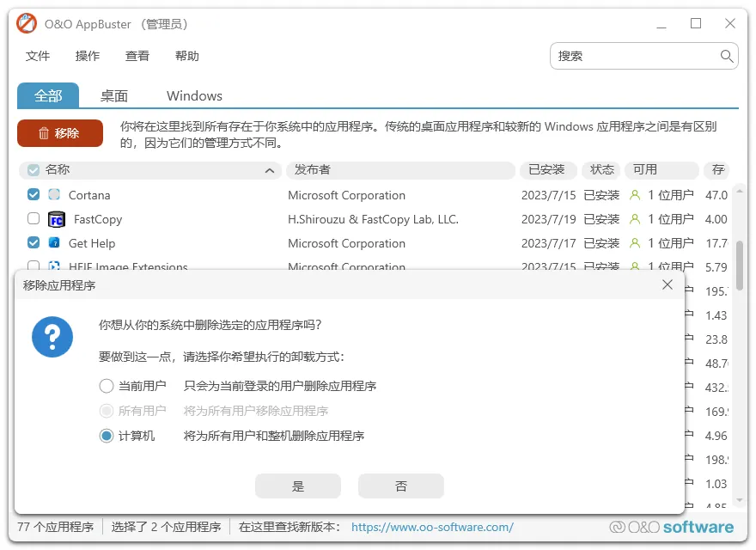Switch to the 桌面 tab
The width and height of the screenshot is (756, 550).
(113, 96)
